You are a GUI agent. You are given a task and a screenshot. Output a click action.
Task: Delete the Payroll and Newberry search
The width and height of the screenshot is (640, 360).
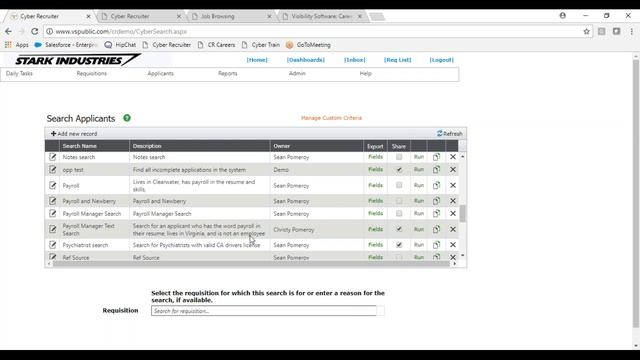click(453, 201)
